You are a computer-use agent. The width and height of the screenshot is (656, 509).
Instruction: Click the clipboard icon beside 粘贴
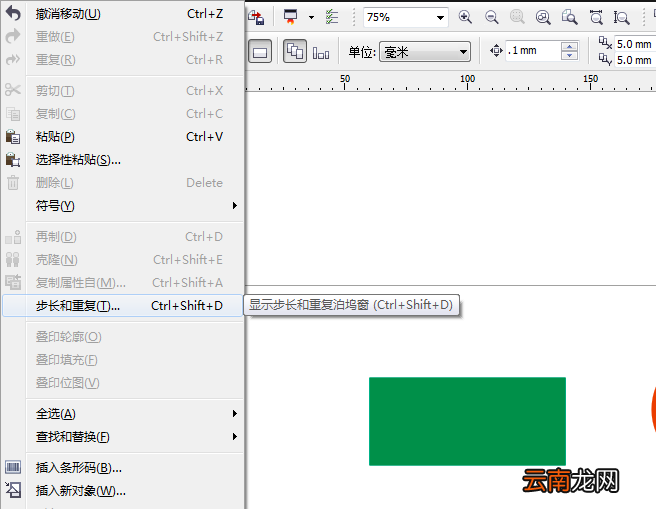[13, 136]
